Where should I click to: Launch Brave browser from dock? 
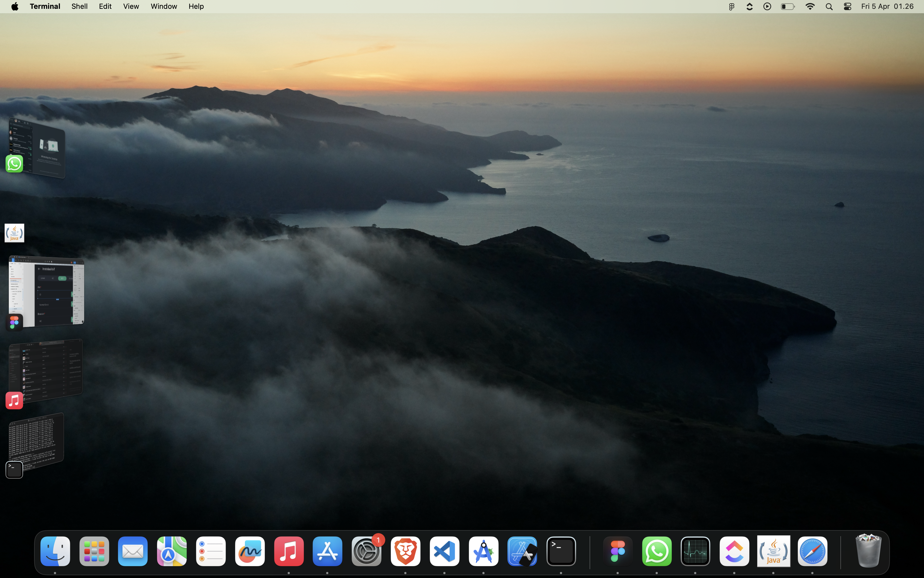(406, 551)
